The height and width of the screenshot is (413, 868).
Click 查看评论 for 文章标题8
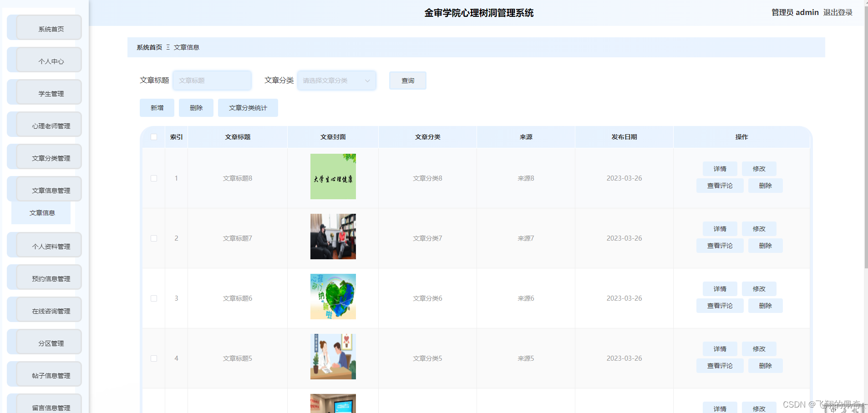pyautogui.click(x=720, y=186)
